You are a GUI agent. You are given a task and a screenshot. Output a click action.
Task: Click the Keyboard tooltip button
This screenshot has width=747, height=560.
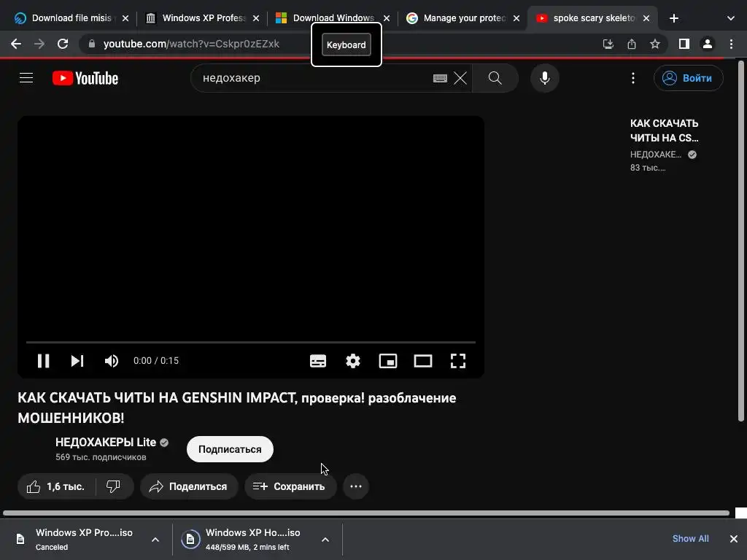347,44
